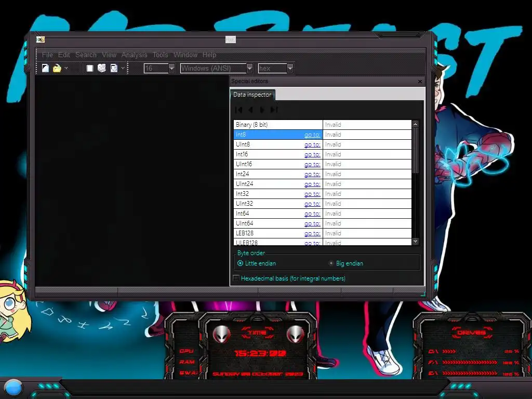Open the Analysis menu
The height and width of the screenshot is (399, 532).
click(x=135, y=55)
